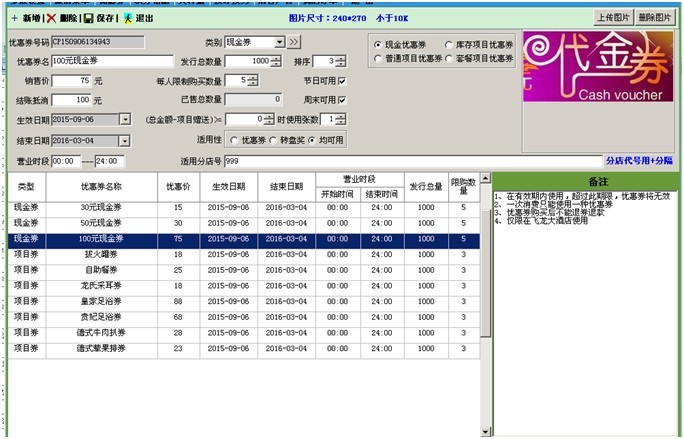Enable the 节日可用 checkbox

click(x=342, y=81)
